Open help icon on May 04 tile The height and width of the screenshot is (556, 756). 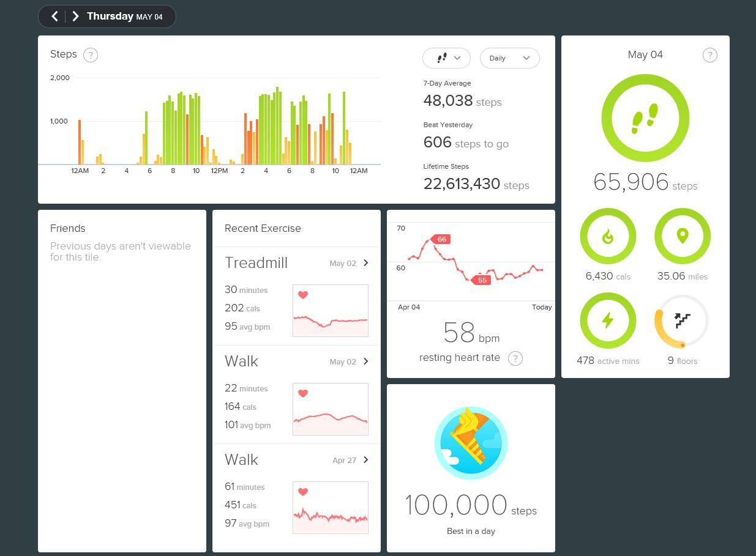pos(710,55)
